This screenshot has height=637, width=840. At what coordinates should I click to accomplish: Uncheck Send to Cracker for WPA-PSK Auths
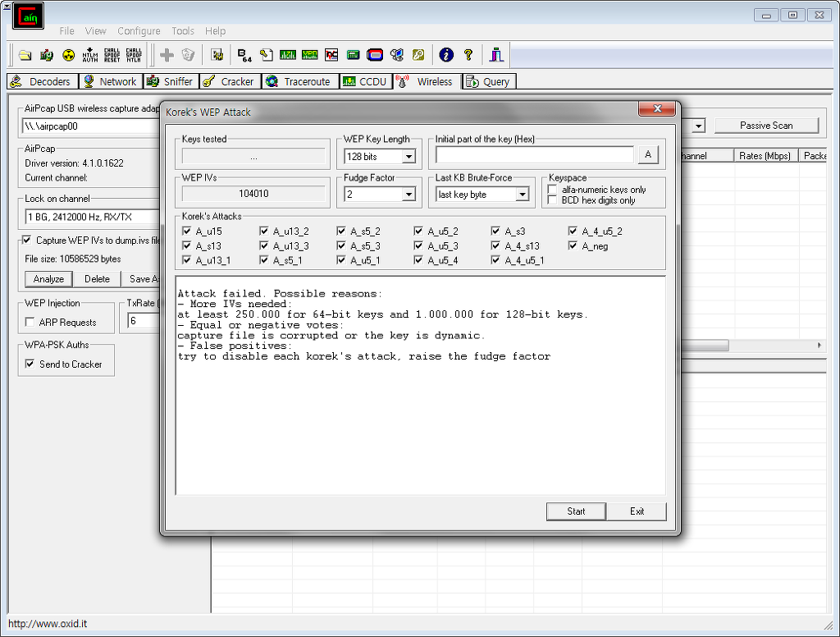[x=30, y=364]
